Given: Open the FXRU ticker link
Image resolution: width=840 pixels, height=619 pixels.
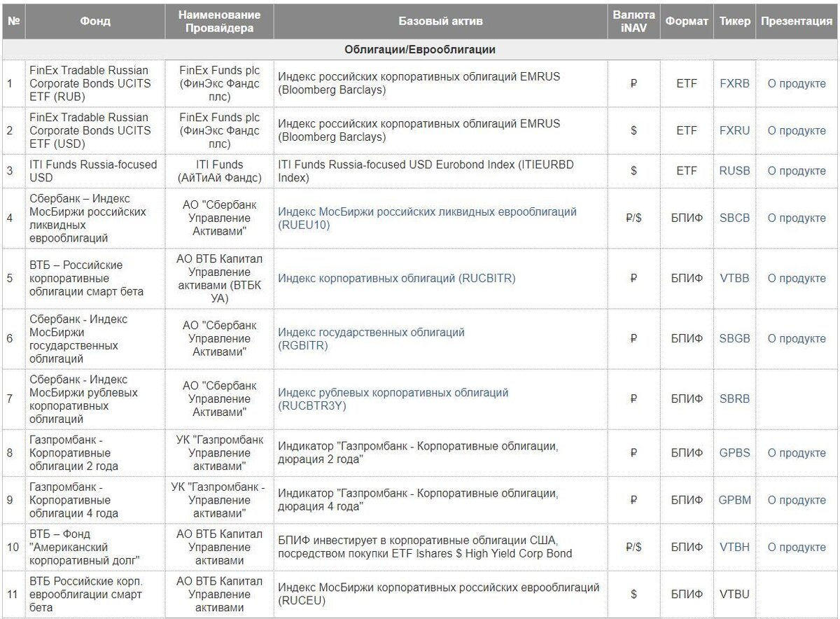Looking at the screenshot, I should click(734, 130).
